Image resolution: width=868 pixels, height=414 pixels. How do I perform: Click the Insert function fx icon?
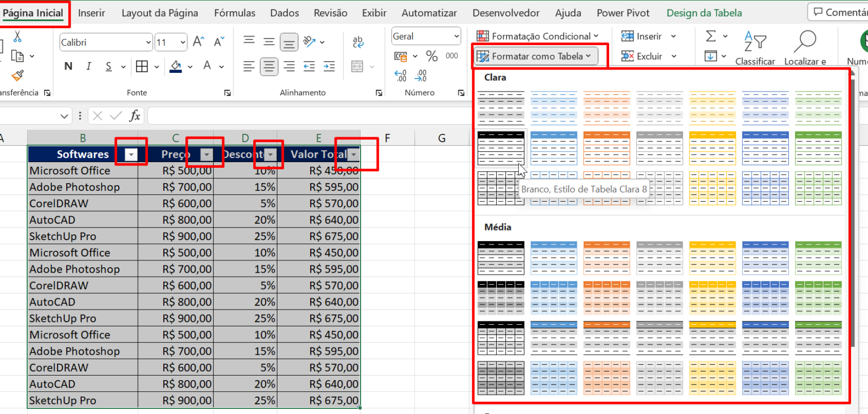click(134, 116)
